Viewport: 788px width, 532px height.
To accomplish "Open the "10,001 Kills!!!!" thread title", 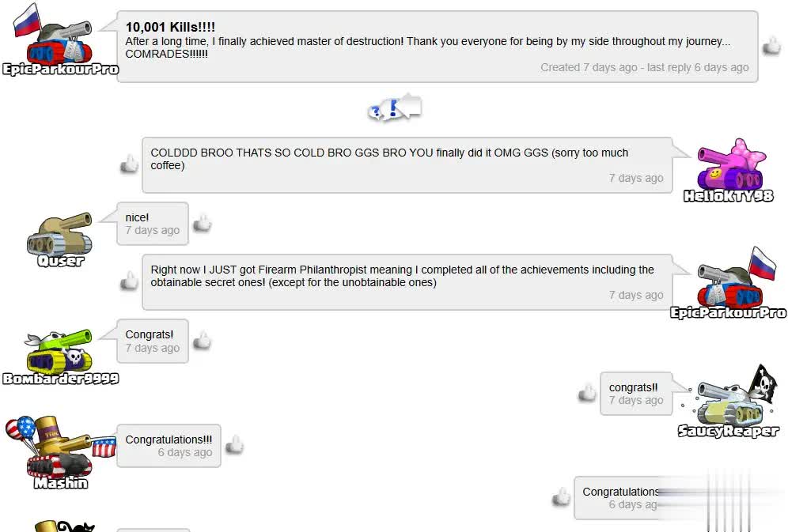I will [x=170, y=27].
